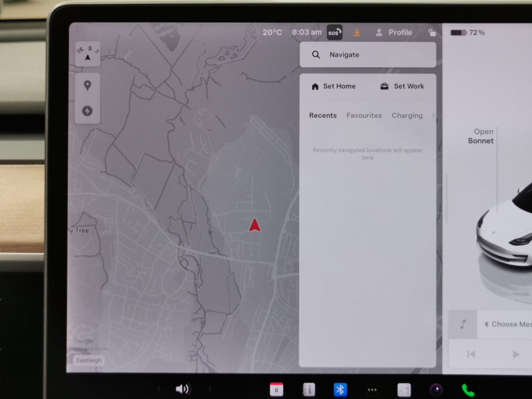Image resolution: width=532 pixels, height=399 pixels.
Task: Mute audio via the speaker volume icon
Action: [x=183, y=389]
